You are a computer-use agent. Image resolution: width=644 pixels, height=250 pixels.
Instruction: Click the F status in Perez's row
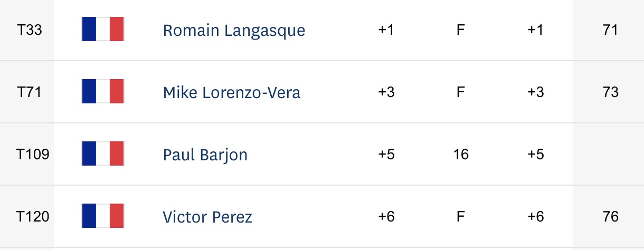461,217
